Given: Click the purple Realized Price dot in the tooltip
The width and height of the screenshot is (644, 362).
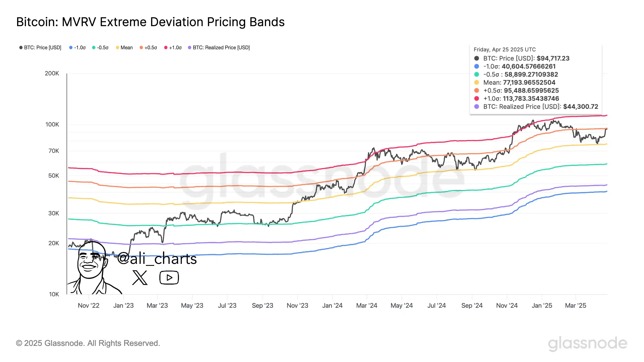Looking at the screenshot, I should click(477, 107).
